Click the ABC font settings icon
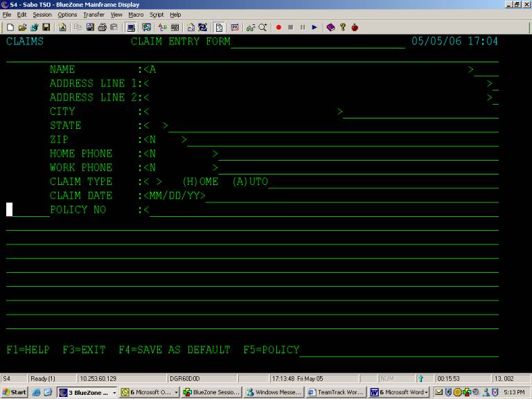Screen dimensions: 532x399 click(x=163, y=28)
